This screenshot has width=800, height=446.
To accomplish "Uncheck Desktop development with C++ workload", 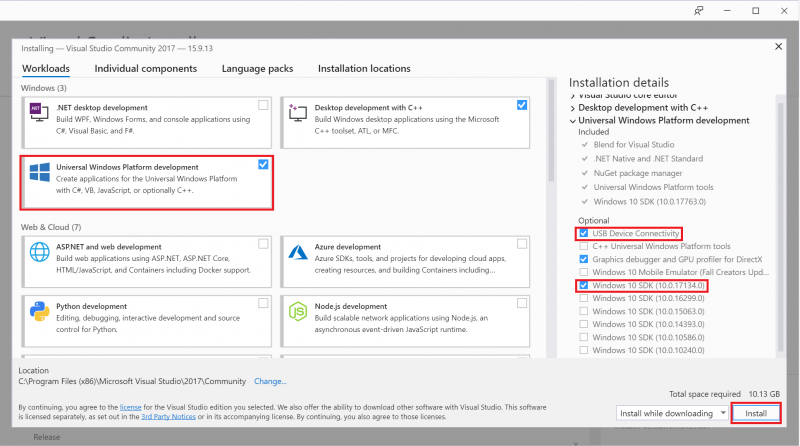I will tap(522, 105).
